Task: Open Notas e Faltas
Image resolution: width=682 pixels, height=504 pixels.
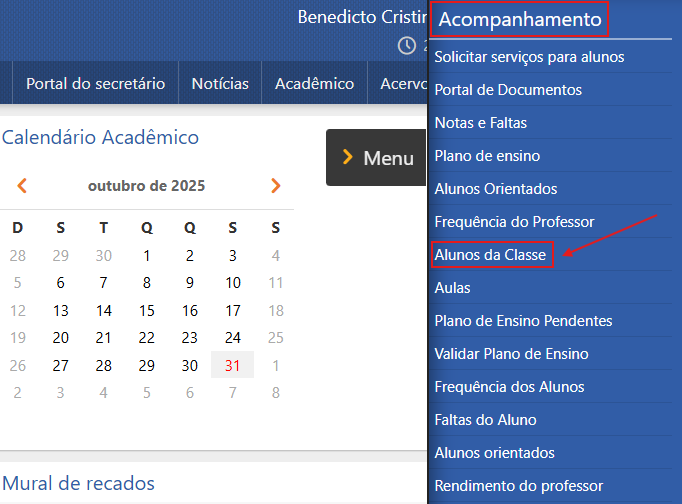Action: [481, 123]
